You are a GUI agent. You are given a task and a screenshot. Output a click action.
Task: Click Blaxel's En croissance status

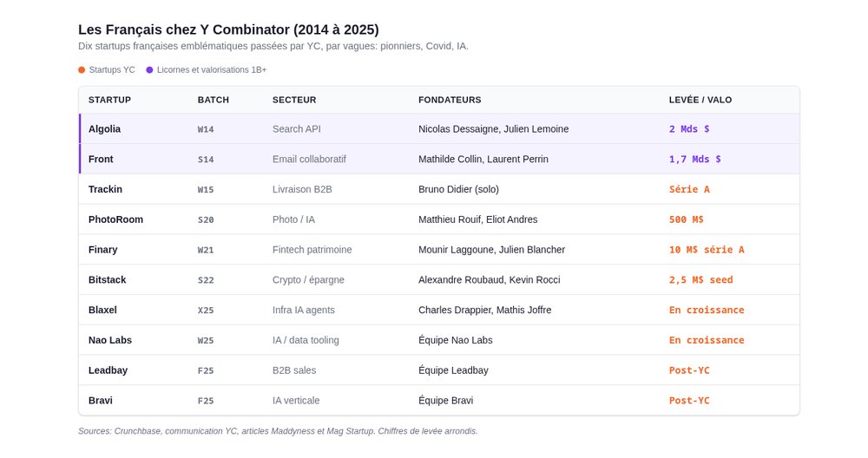point(707,310)
